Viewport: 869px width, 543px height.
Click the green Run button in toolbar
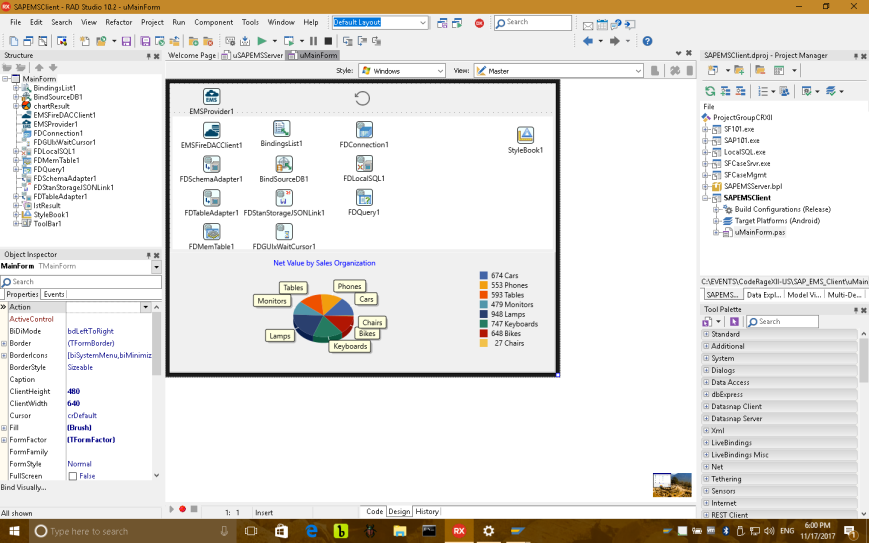tap(262, 41)
